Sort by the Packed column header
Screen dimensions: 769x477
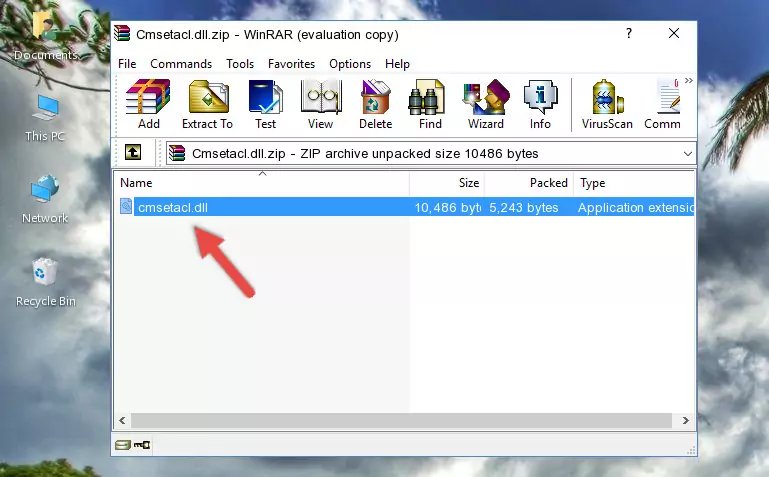click(x=529, y=183)
